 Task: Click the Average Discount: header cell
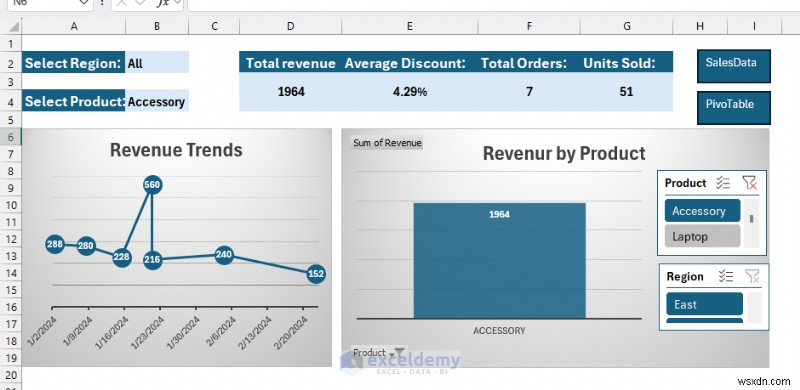(410, 63)
